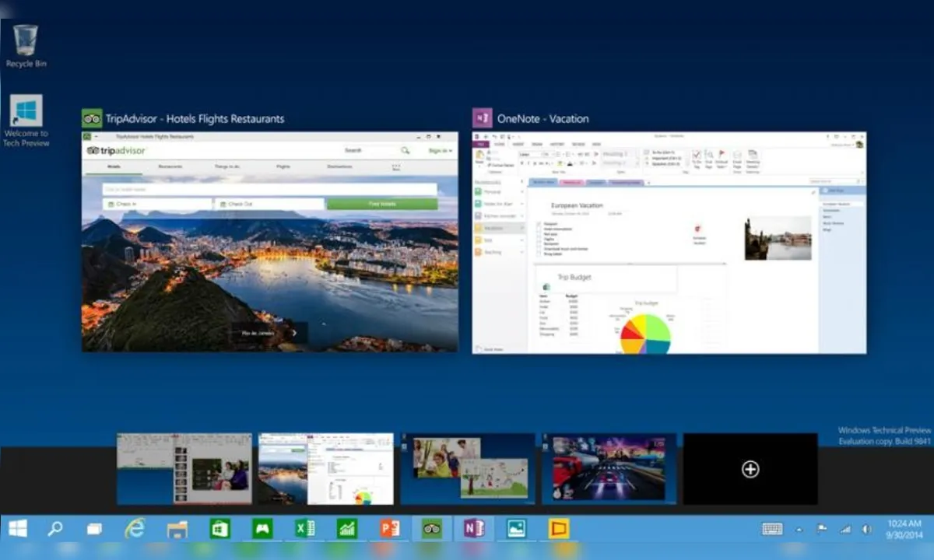Viewport: 934px width, 560px height.
Task: Show the touch keyboard from system tray
Action: (x=772, y=529)
